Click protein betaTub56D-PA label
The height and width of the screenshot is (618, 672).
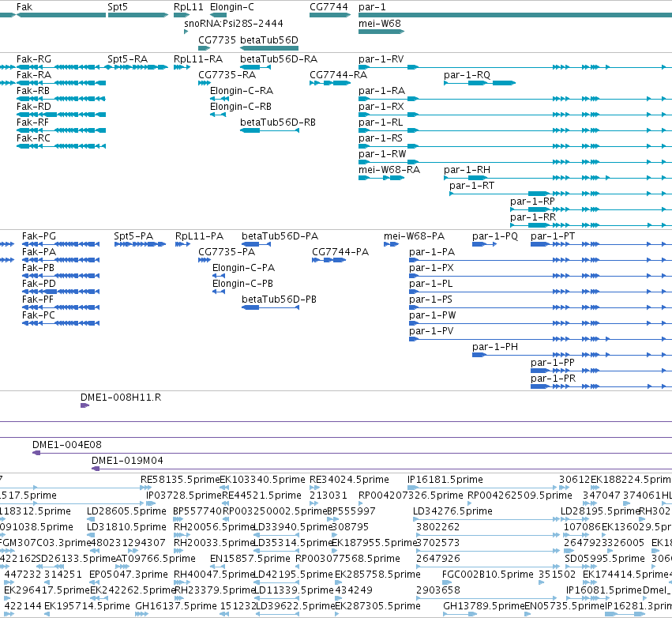(x=280, y=236)
